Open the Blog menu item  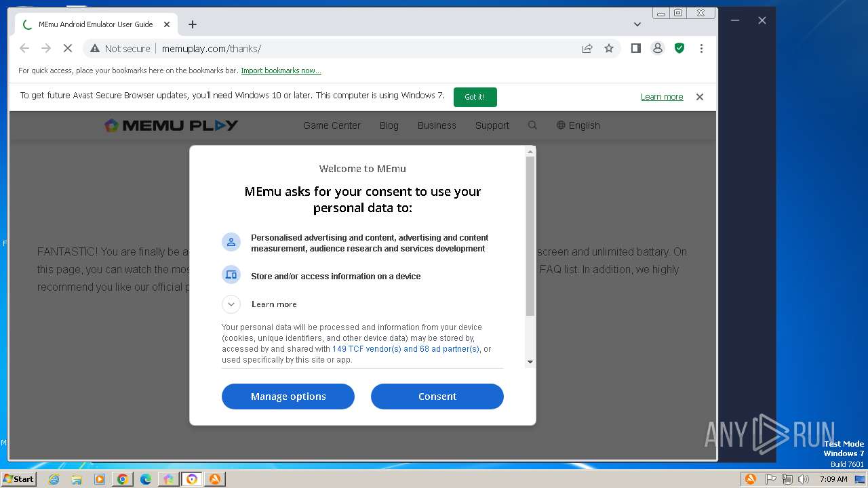point(389,125)
